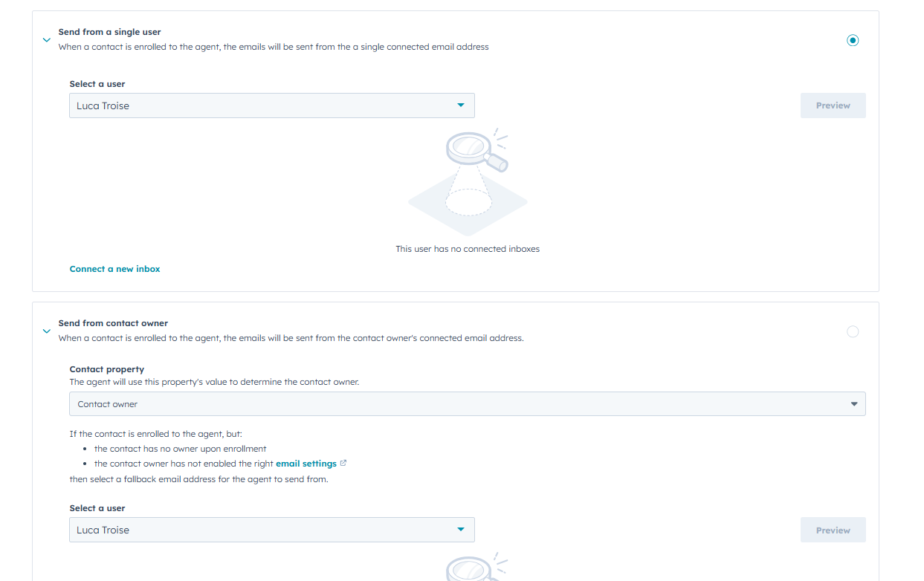
Task: Open the fallback user dropdown under Select a user
Action: (x=271, y=529)
